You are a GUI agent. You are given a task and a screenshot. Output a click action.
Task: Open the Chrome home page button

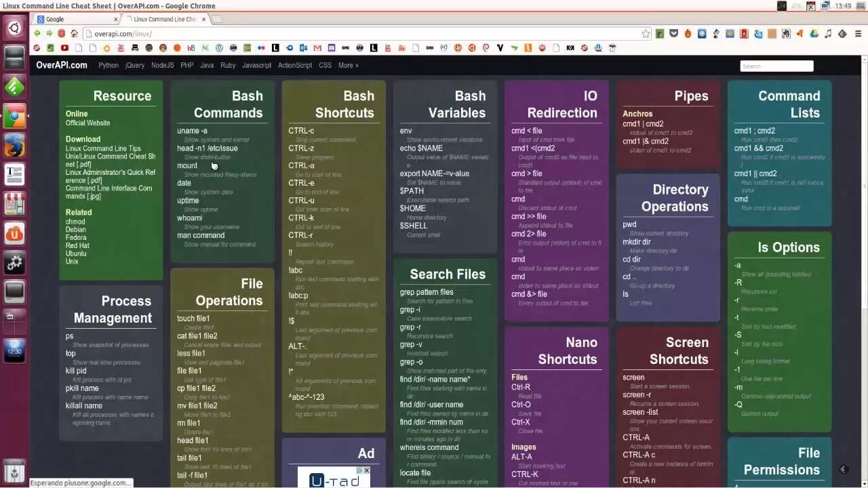click(74, 33)
